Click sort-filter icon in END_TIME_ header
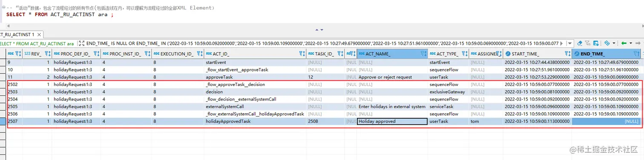The width and height of the screenshot is (644, 160). 637,54
